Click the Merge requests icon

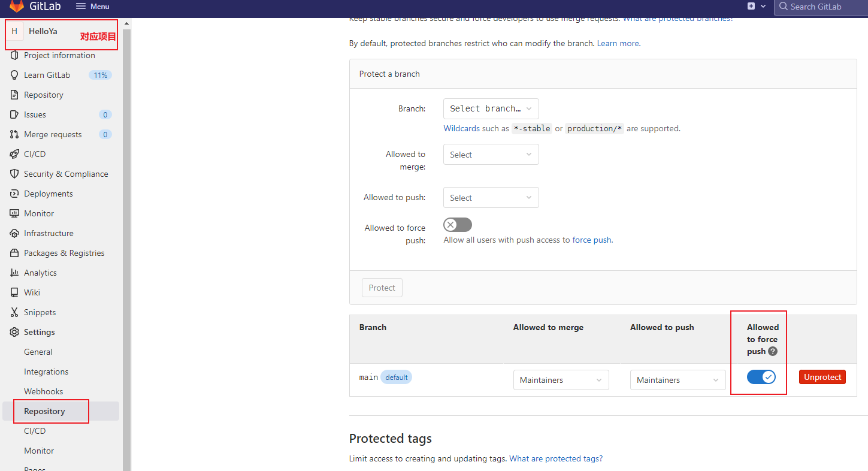(14, 134)
